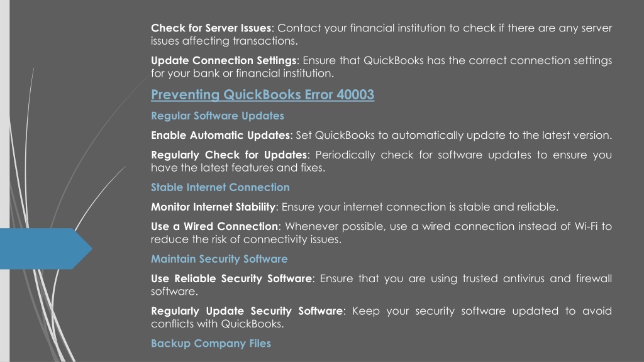
Task: Click the blue arrow shape on left
Action: pos(45,249)
